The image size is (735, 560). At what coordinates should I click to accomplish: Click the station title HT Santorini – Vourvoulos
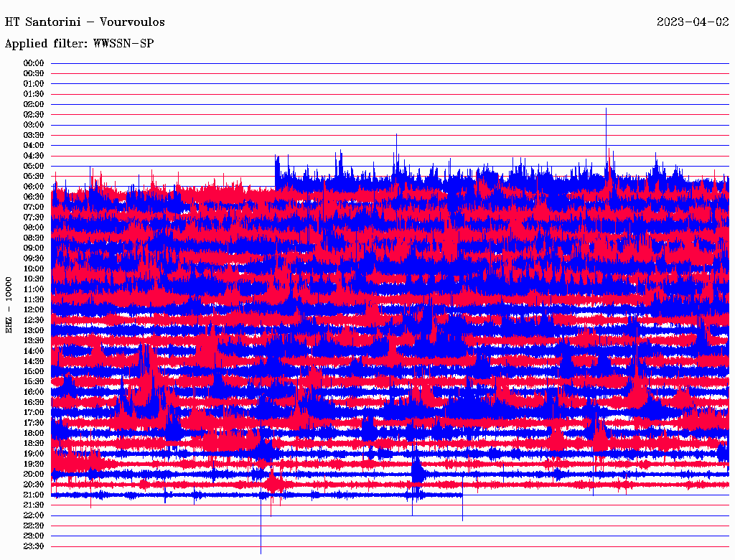click(x=85, y=22)
